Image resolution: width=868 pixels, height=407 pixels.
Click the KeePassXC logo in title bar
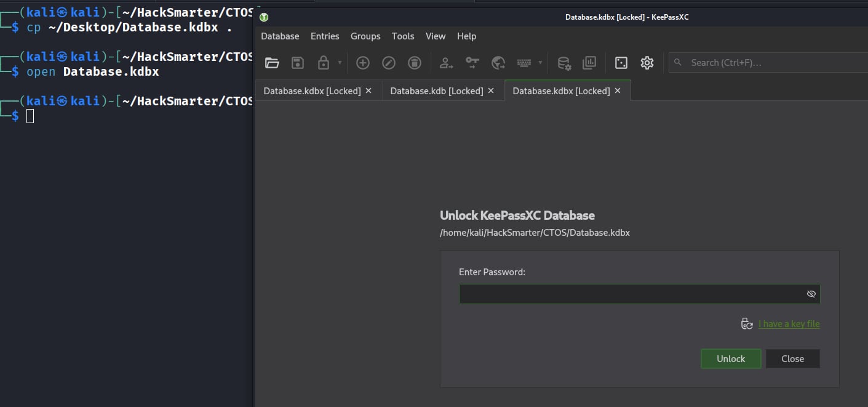tap(264, 17)
